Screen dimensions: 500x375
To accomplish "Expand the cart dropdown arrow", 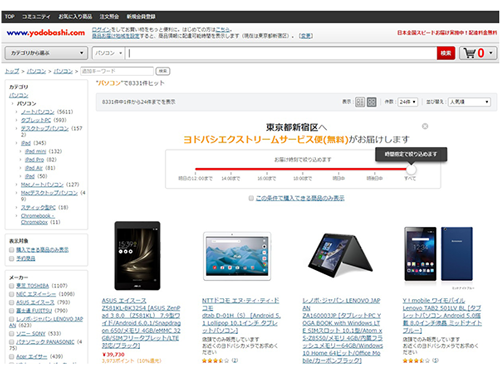I will [491, 53].
